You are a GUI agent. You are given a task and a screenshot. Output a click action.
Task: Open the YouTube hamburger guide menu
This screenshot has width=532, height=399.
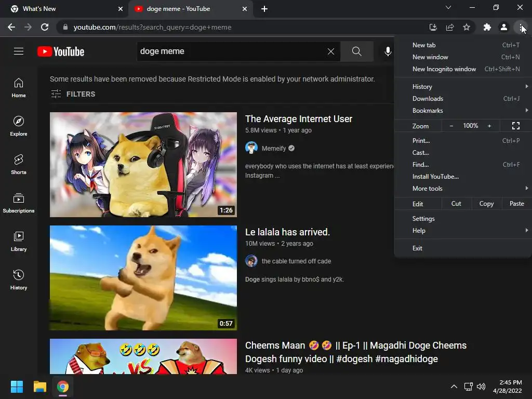pyautogui.click(x=19, y=51)
